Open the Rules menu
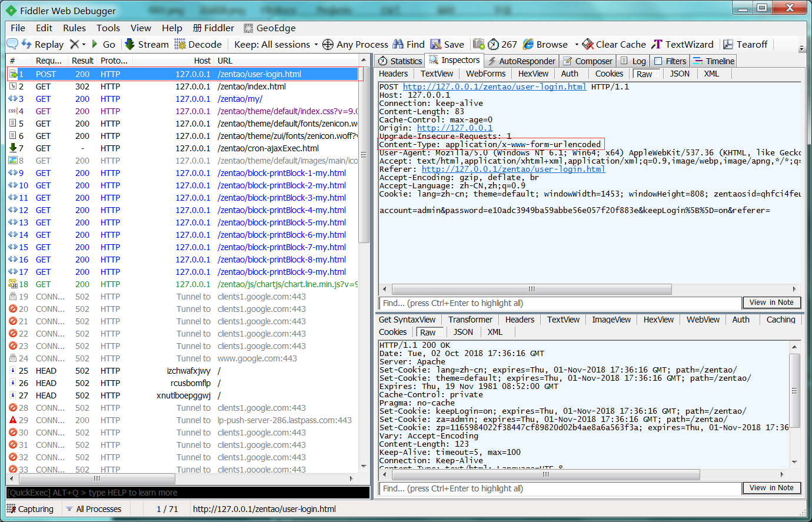 74,28
